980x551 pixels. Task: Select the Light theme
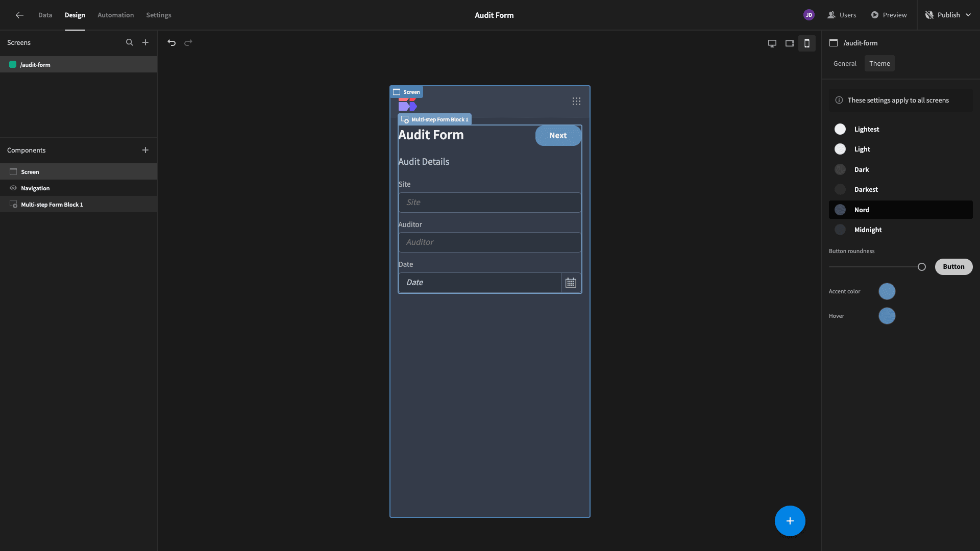[900, 149]
